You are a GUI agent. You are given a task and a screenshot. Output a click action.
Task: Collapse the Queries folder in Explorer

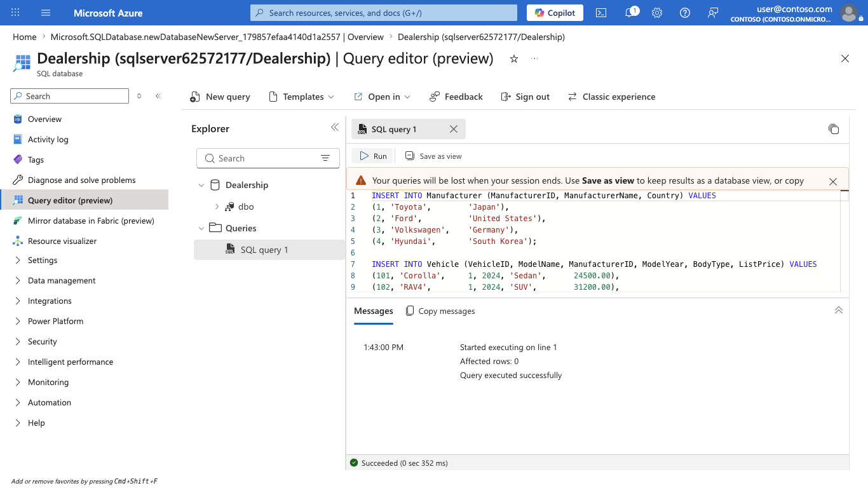pyautogui.click(x=201, y=228)
